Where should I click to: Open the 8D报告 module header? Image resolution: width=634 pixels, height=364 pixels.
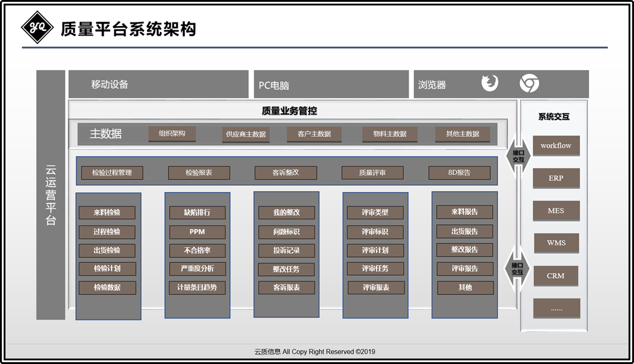point(459,173)
